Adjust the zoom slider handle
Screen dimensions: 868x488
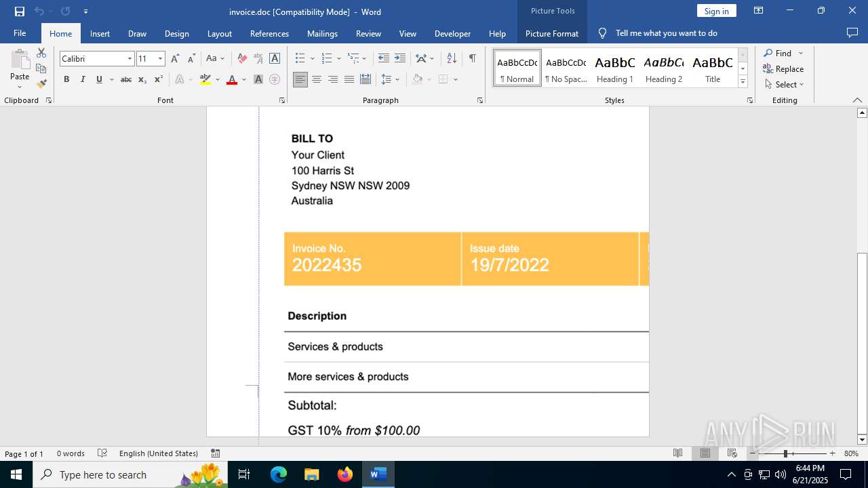(x=785, y=453)
